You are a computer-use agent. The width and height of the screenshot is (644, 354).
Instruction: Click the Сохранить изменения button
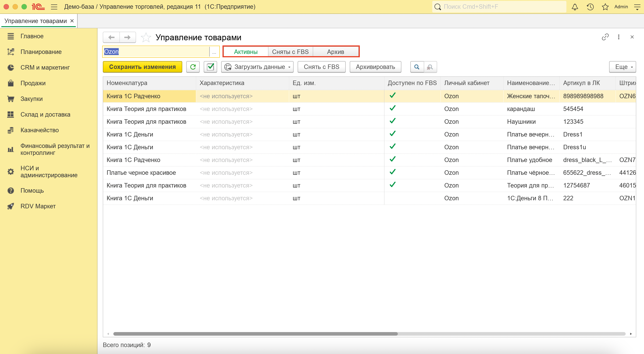[142, 67]
